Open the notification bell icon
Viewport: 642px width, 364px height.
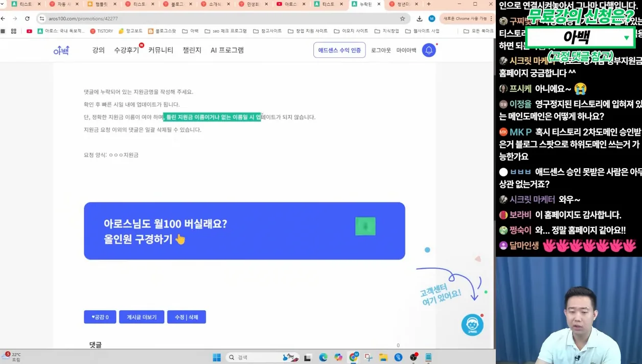[429, 50]
